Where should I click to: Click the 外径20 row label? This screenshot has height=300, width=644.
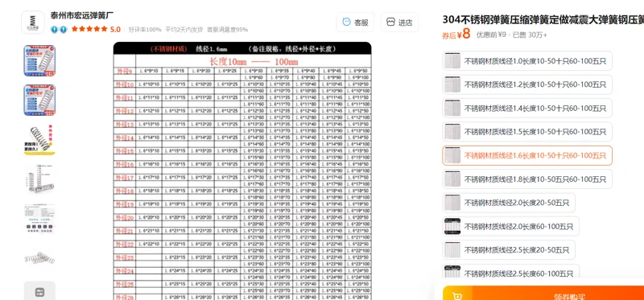[x=125, y=218]
